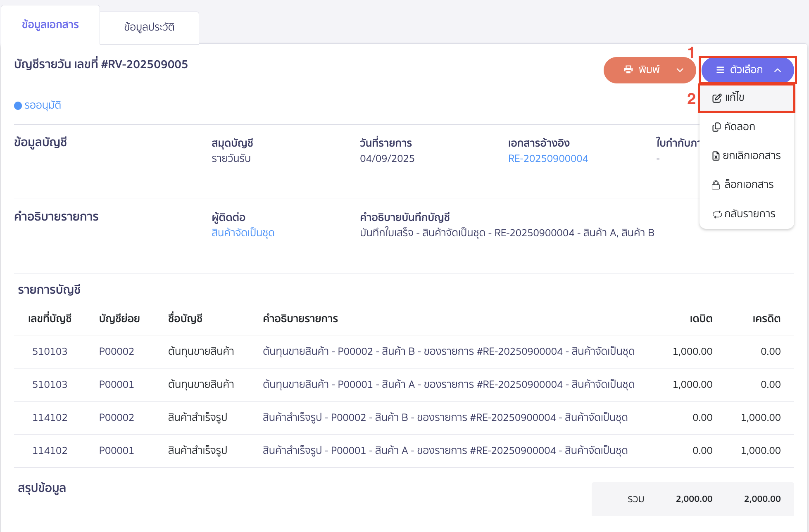Click the รออนุมัติ status label
This screenshot has height=532, width=809.
pyautogui.click(x=43, y=105)
